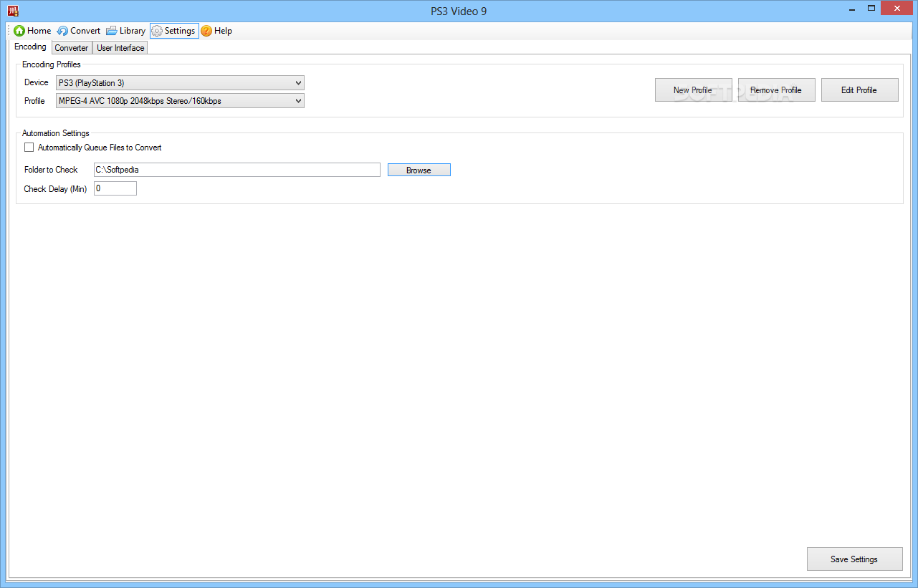Save Settings with the bottom button
The image size is (918, 588).
854,559
